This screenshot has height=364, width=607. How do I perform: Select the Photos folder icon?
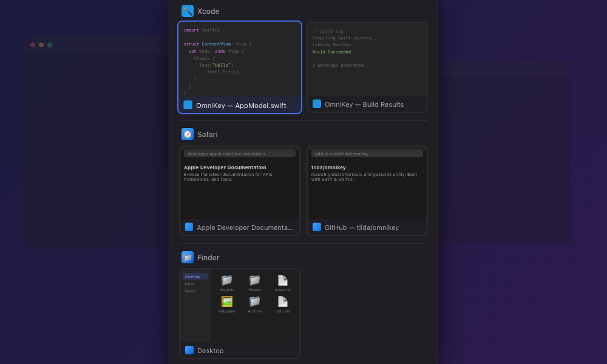point(254,281)
